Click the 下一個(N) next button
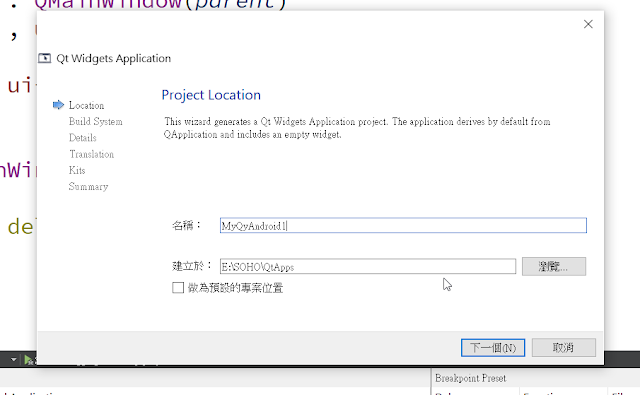640x395 pixels. [493, 348]
